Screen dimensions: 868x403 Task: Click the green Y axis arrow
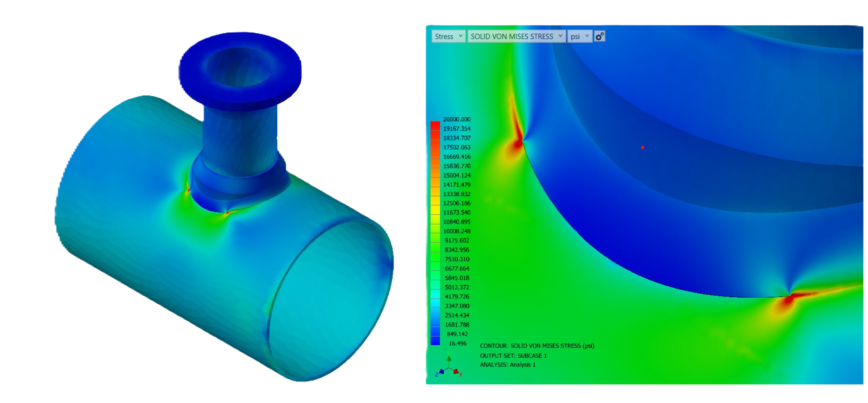coord(449,359)
